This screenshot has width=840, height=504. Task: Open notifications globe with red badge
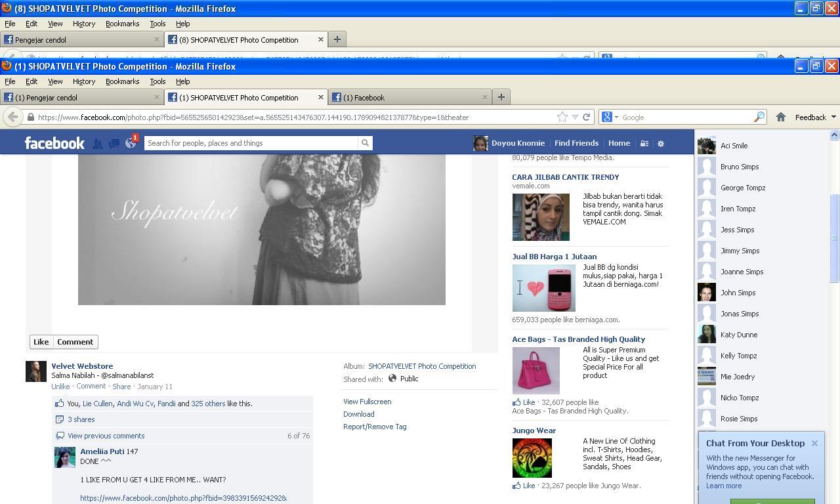[x=131, y=142]
